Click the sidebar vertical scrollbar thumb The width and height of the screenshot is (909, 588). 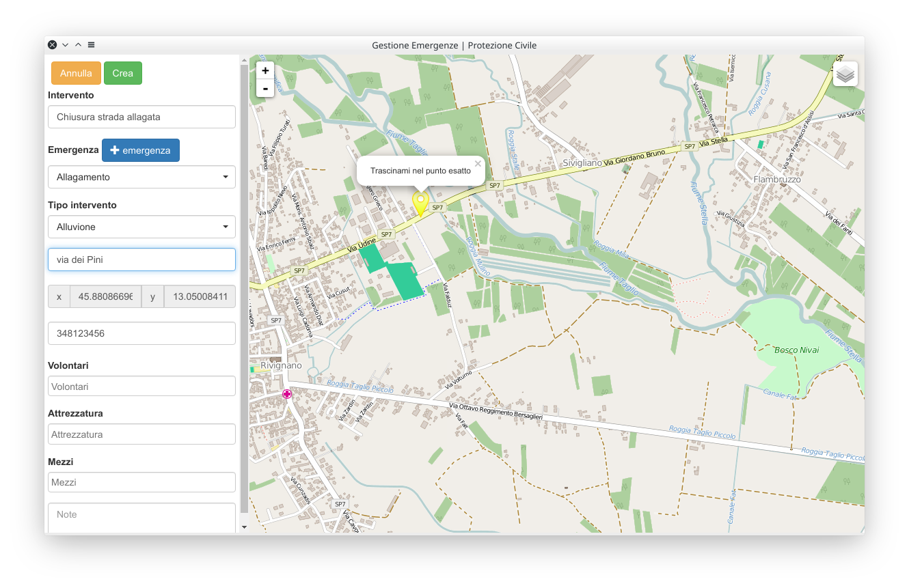(x=245, y=289)
